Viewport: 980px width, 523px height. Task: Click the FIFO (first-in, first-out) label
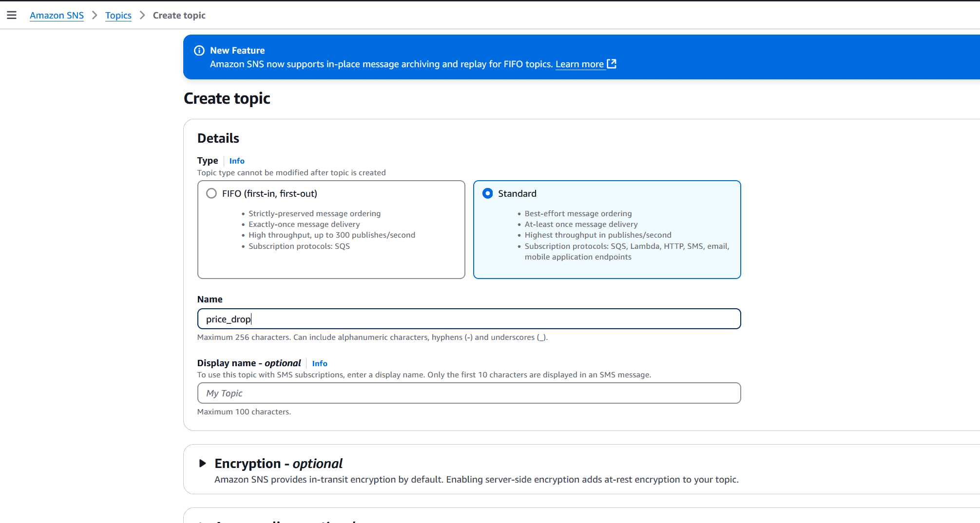click(x=269, y=193)
